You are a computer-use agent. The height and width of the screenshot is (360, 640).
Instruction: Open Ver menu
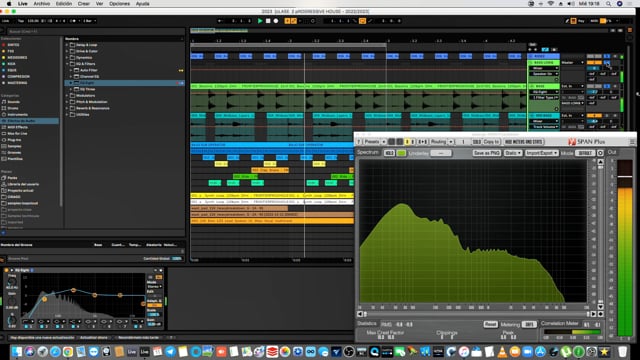click(99, 4)
